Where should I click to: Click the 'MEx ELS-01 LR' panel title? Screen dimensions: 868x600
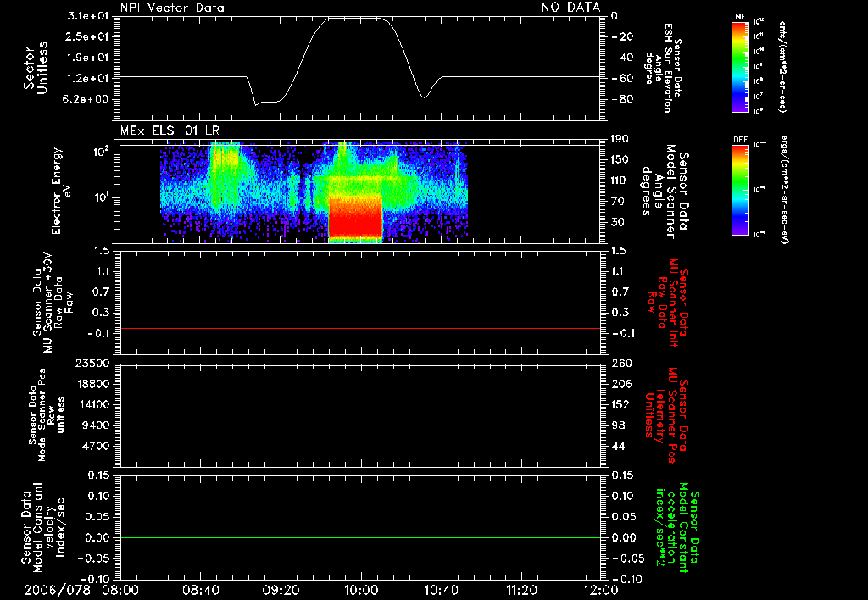170,131
